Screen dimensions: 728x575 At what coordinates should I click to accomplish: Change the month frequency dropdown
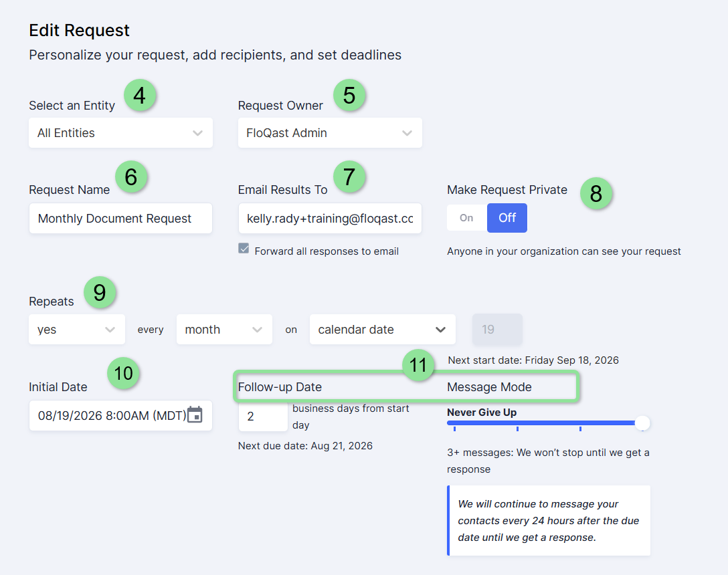pos(224,330)
